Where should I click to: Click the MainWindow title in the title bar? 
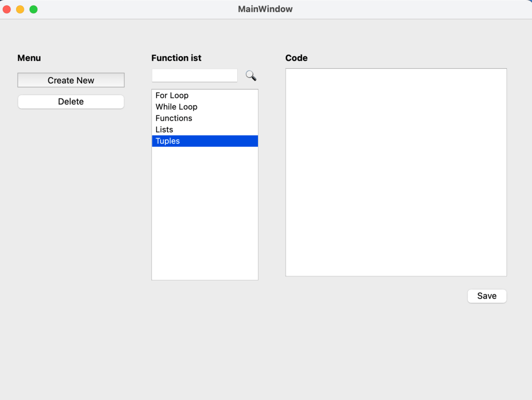[265, 9]
